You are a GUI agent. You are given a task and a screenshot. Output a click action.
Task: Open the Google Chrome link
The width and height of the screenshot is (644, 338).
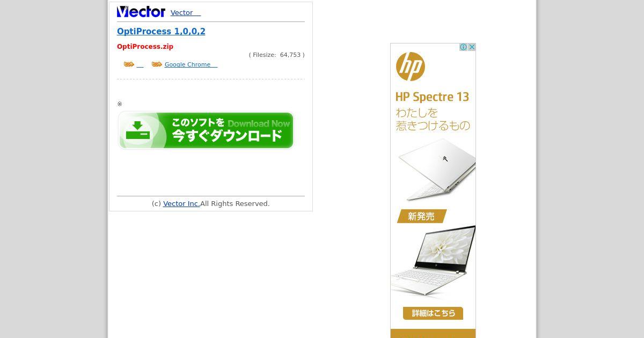coord(191,65)
